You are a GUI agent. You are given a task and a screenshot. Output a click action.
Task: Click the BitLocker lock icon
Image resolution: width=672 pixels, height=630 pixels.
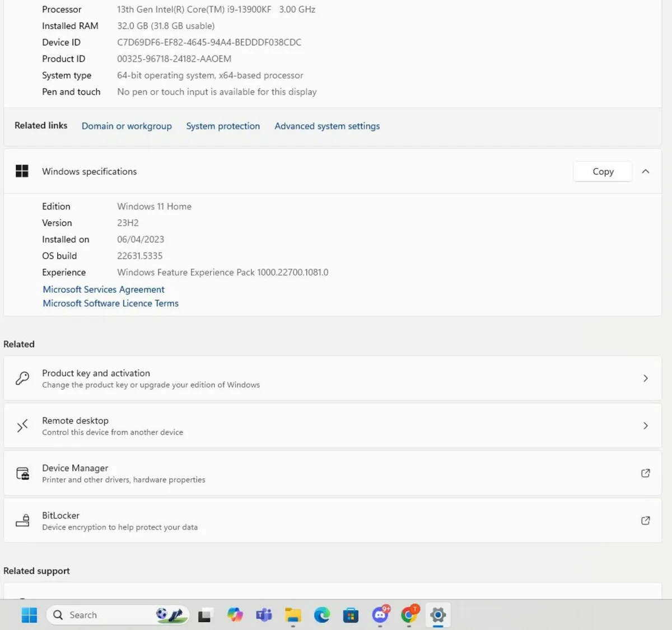tap(22, 520)
